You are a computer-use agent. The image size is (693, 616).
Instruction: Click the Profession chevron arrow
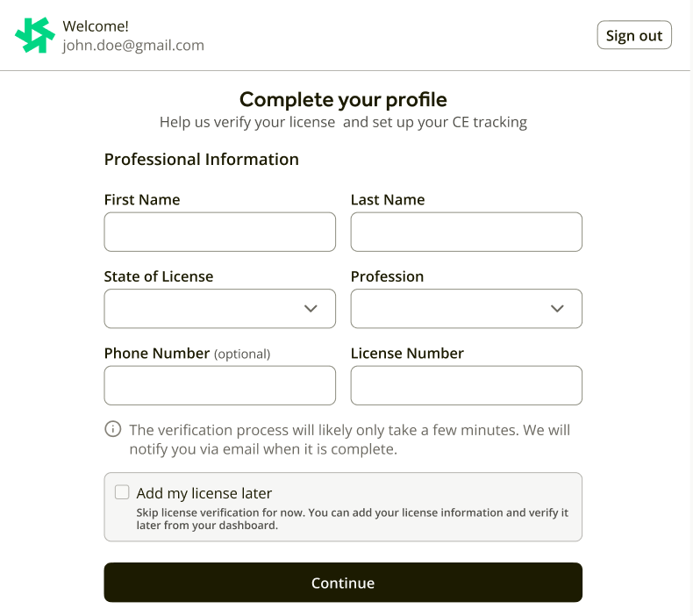[x=557, y=309]
